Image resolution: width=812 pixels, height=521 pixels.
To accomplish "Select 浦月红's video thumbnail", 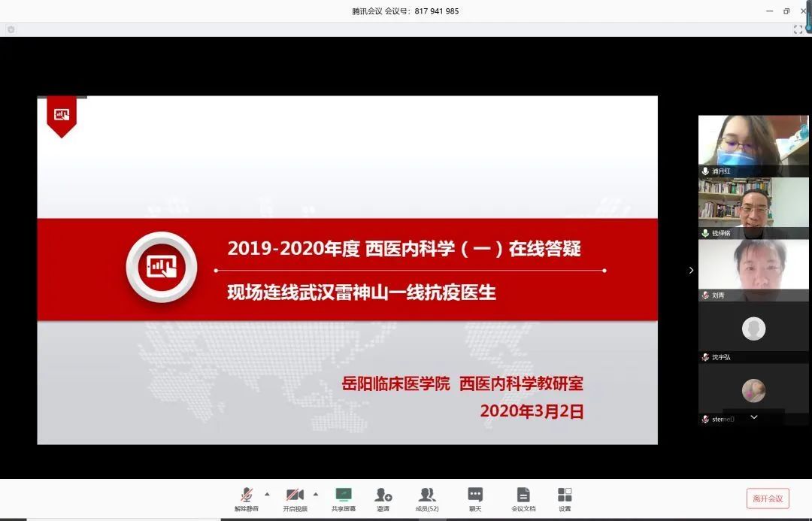I will pyautogui.click(x=753, y=143).
